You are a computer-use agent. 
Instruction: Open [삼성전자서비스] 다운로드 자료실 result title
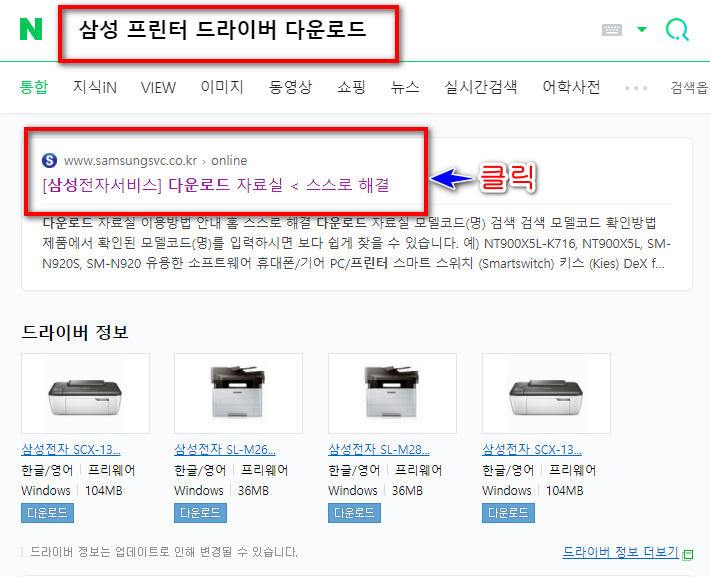point(216,185)
